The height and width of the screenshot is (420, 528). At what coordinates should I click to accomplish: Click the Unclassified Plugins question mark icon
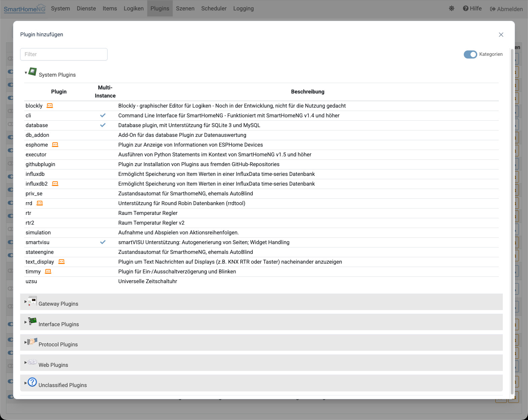(x=32, y=382)
